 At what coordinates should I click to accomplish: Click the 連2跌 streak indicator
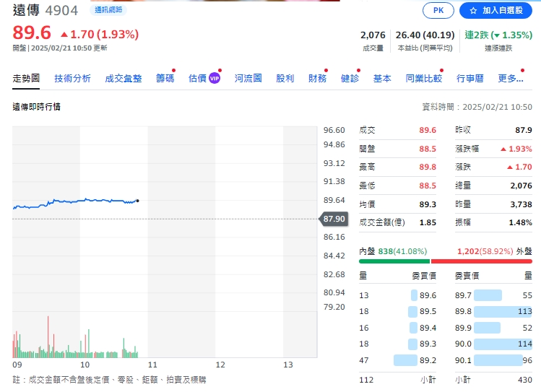(498, 35)
